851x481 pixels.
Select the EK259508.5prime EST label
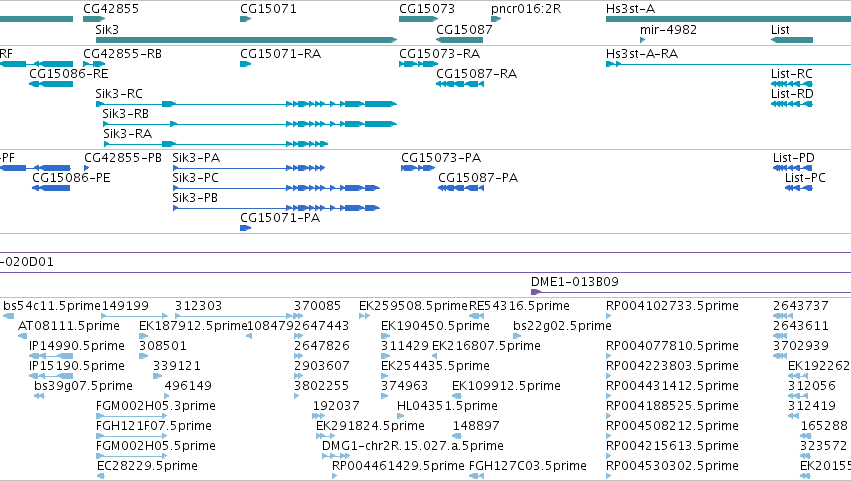coord(413,306)
